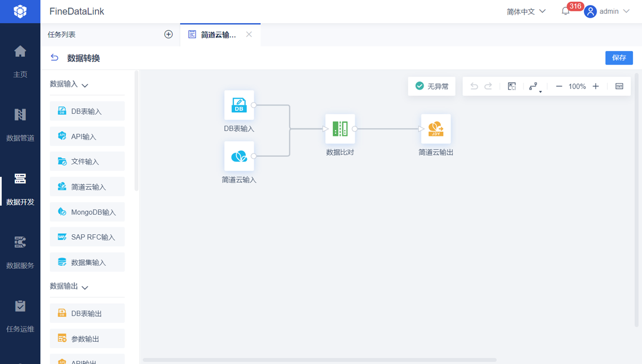Viewport: 642px width, 364px height.
Task: Open the connection layout options dropdown
Action: [x=535, y=87]
